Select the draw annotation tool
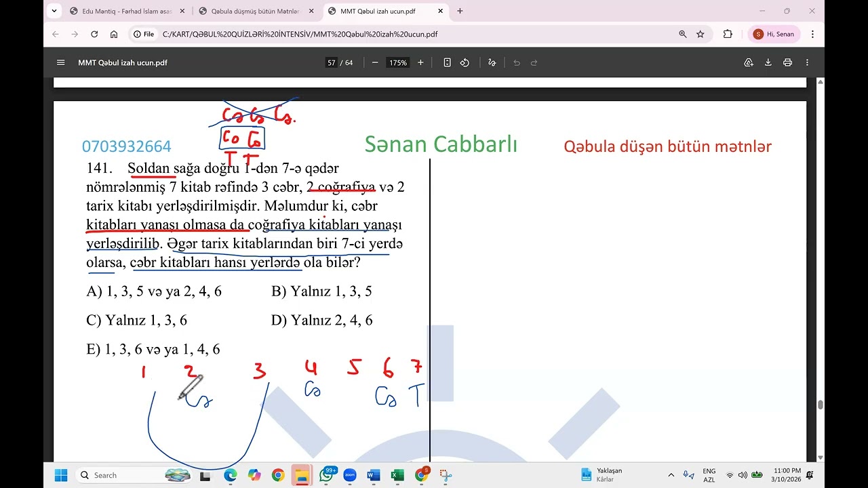Viewport: 868px width, 488px height. click(492, 62)
